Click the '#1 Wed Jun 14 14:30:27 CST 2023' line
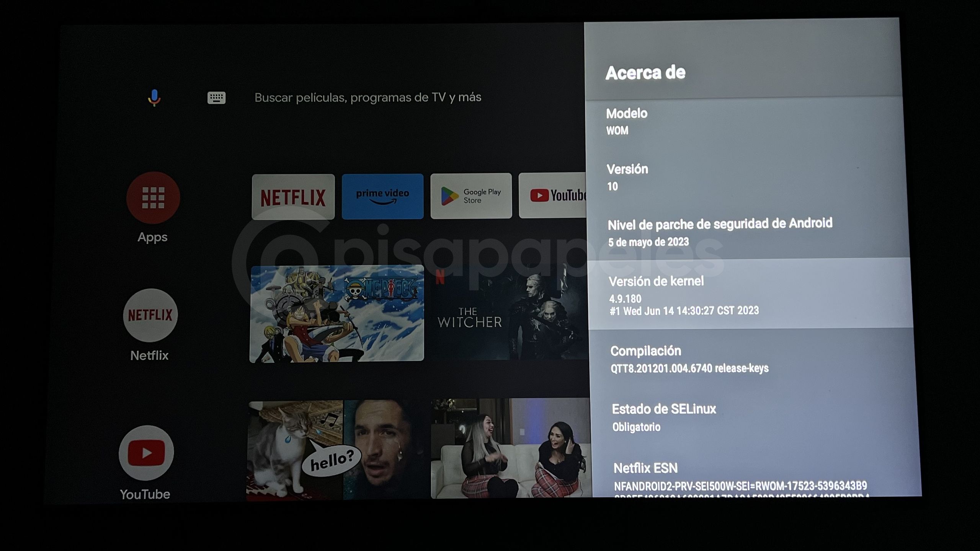Screen dimensions: 980x551 [x=684, y=311]
